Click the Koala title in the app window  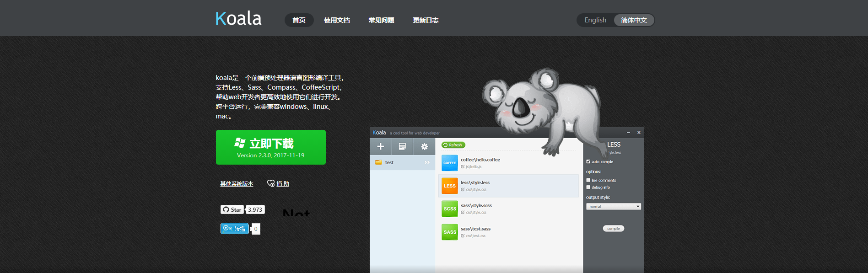[x=379, y=133]
